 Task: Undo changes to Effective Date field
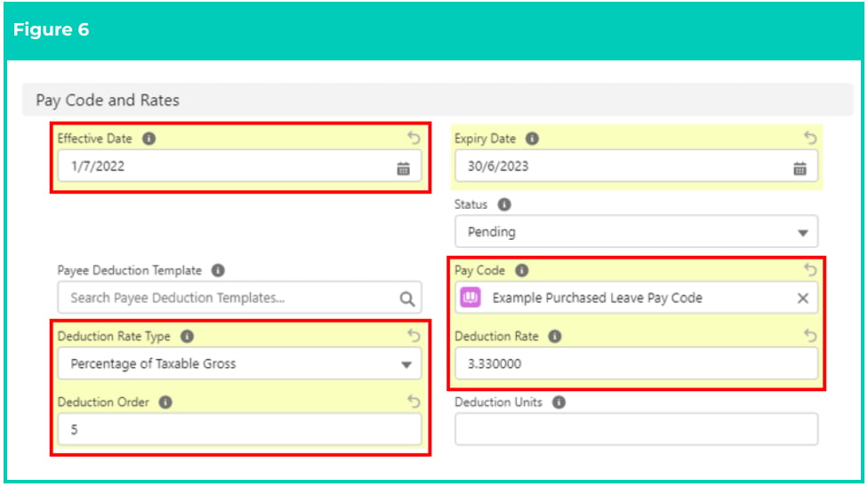pos(414,137)
